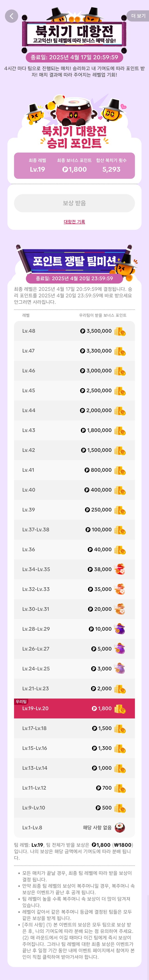Tap the 우리팀 badge label
This screenshot has width=149, height=980.
coord(21,701)
